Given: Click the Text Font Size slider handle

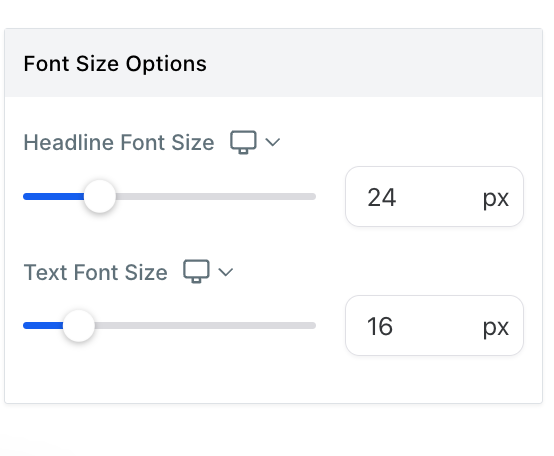Looking at the screenshot, I should (79, 326).
